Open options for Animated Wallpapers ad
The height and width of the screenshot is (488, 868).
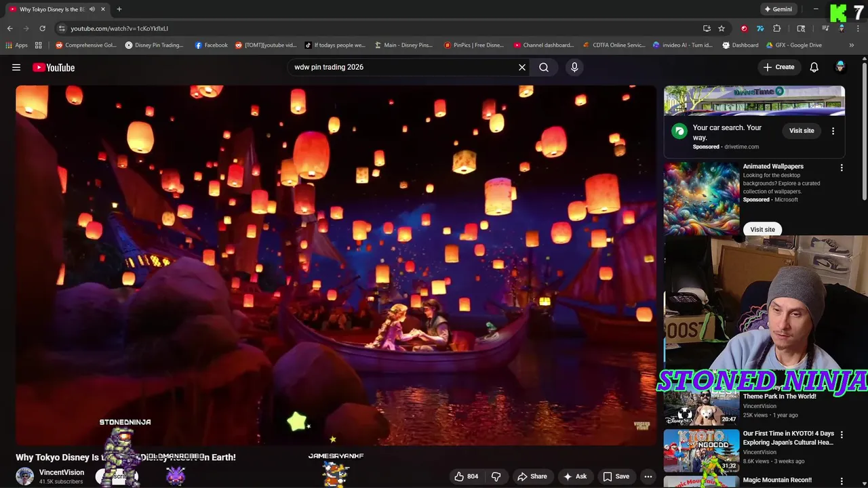842,167
